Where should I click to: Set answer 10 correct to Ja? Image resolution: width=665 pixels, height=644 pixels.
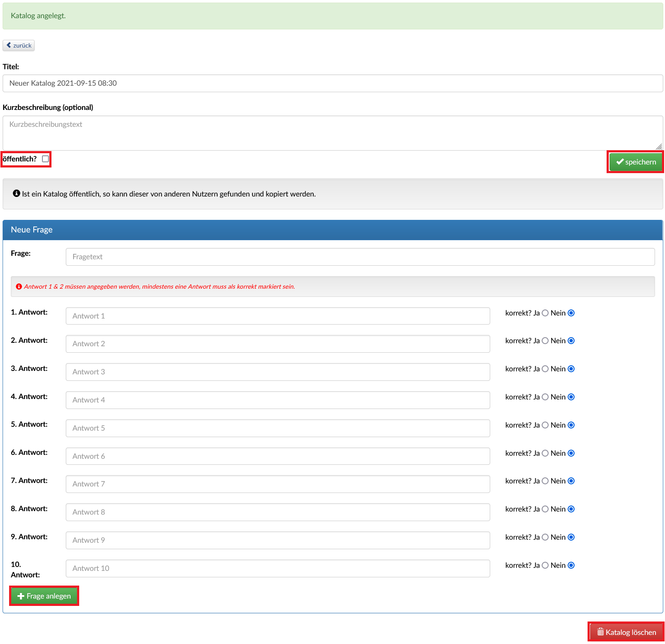(545, 565)
